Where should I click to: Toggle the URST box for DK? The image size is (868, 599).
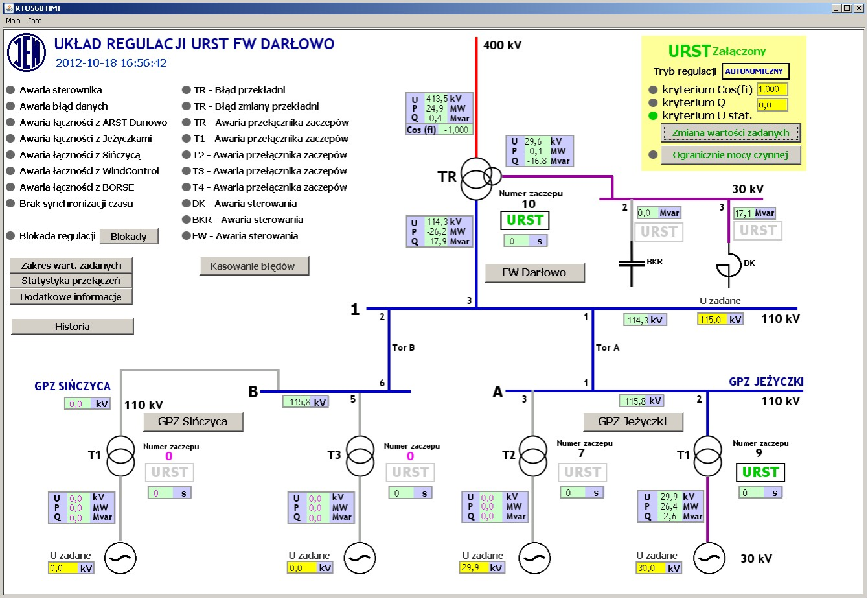[757, 230]
